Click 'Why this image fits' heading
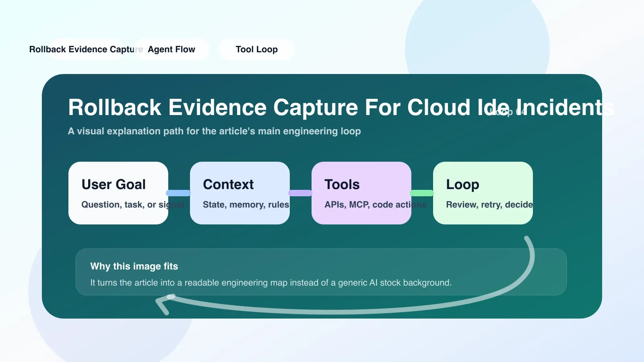The width and height of the screenshot is (644, 362). tap(134, 266)
